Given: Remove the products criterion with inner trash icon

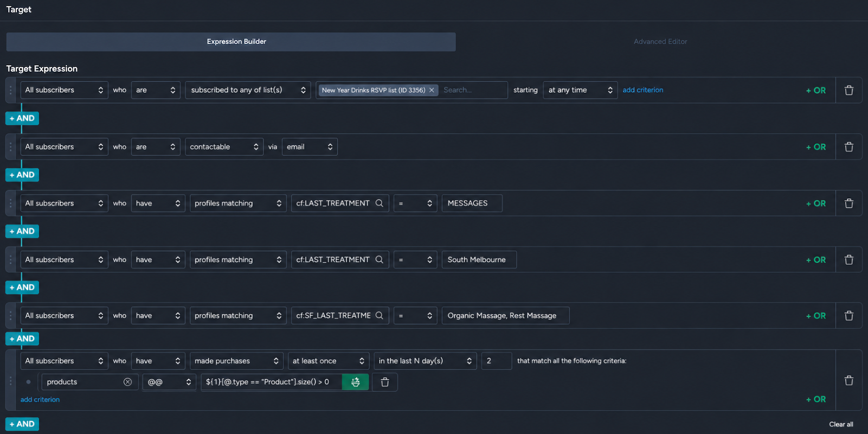Looking at the screenshot, I should point(385,382).
